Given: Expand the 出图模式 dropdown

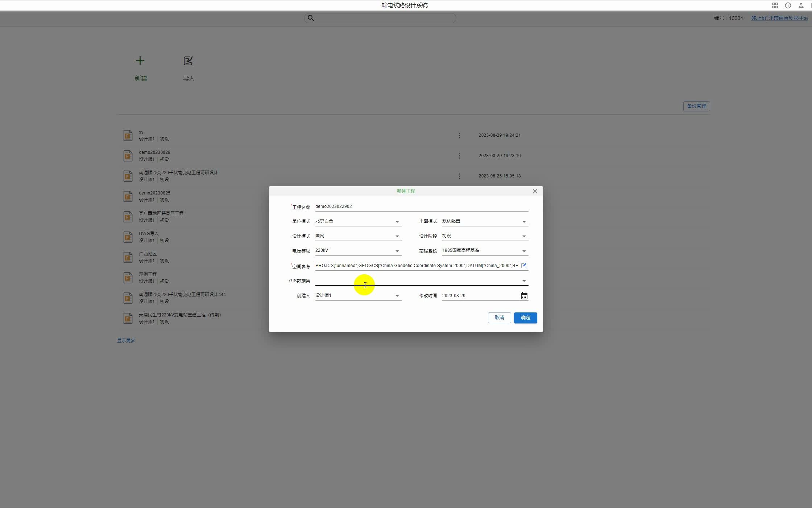Looking at the screenshot, I should tap(524, 222).
